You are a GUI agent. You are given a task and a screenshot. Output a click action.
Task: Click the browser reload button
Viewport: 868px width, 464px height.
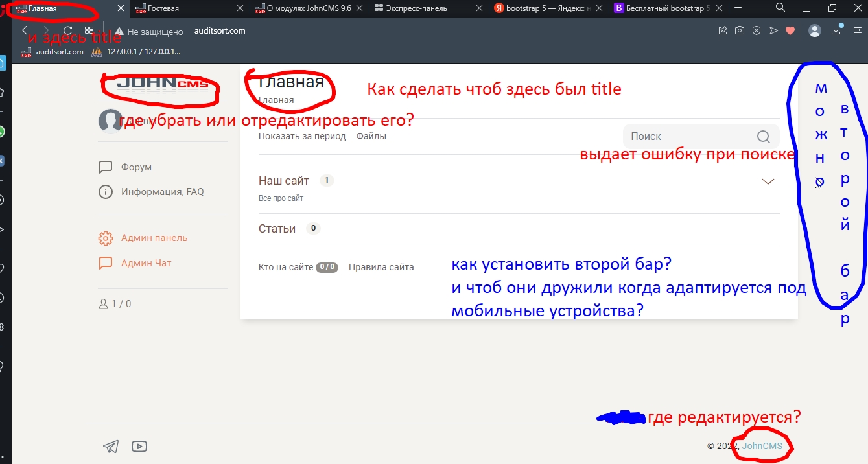point(68,30)
